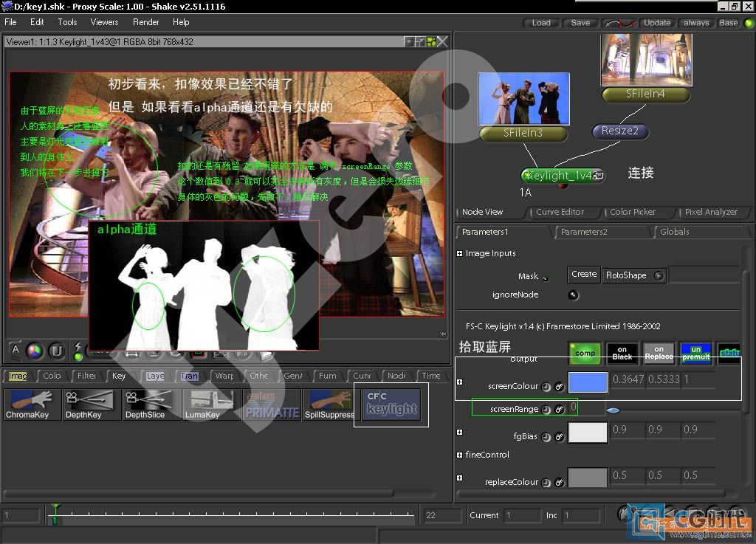Screen dimensions: 756x544
Task: Add a DepthSlice node
Action: coord(152,404)
